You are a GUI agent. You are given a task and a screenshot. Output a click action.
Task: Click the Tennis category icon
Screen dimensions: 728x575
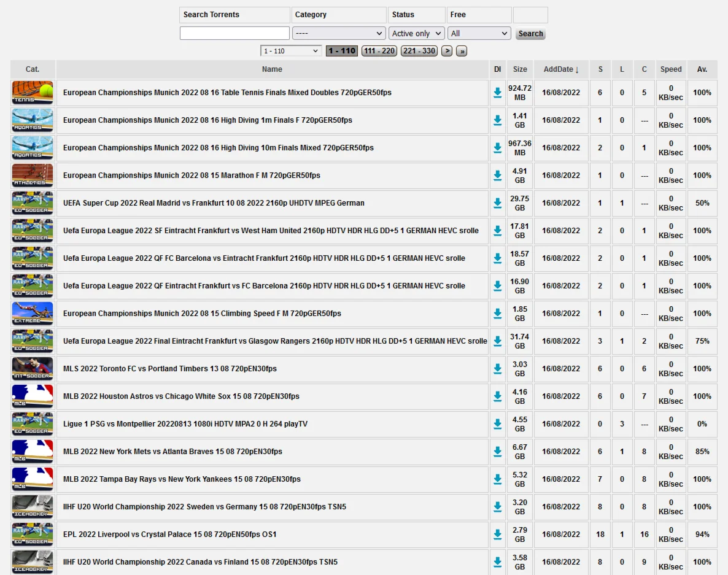[x=33, y=93]
